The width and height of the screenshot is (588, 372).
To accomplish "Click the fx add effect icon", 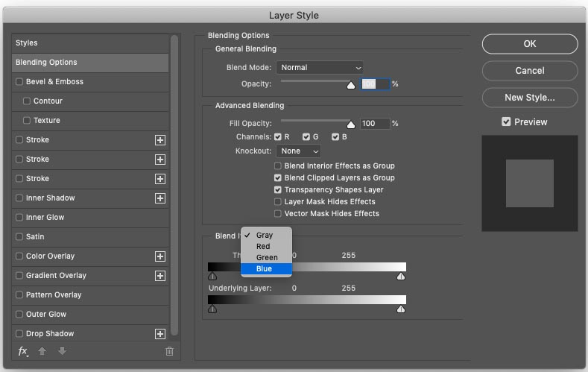I will (23, 351).
